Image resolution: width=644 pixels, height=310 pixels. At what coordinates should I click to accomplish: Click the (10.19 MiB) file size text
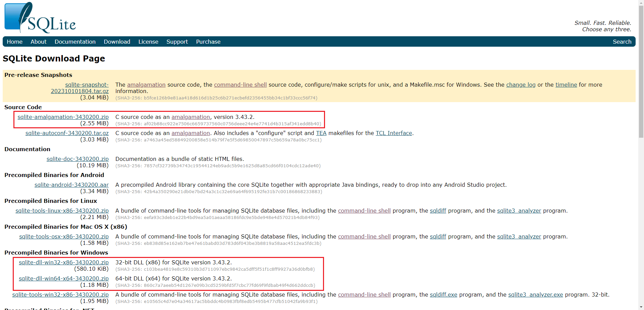[x=93, y=165]
